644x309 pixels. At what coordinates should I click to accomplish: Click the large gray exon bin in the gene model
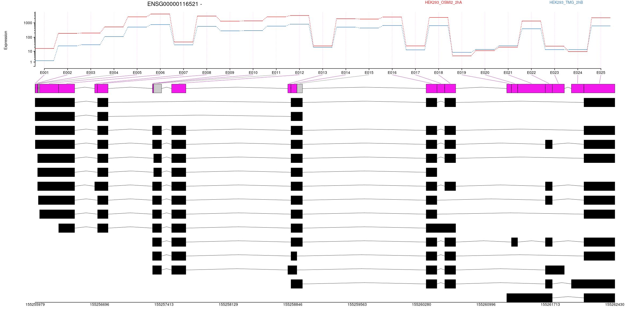tap(158, 88)
